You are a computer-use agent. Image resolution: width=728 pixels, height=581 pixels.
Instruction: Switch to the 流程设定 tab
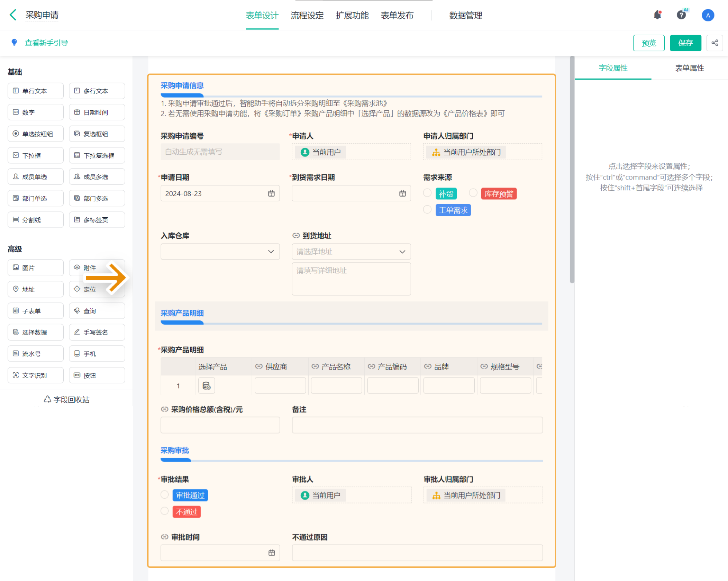[307, 15]
